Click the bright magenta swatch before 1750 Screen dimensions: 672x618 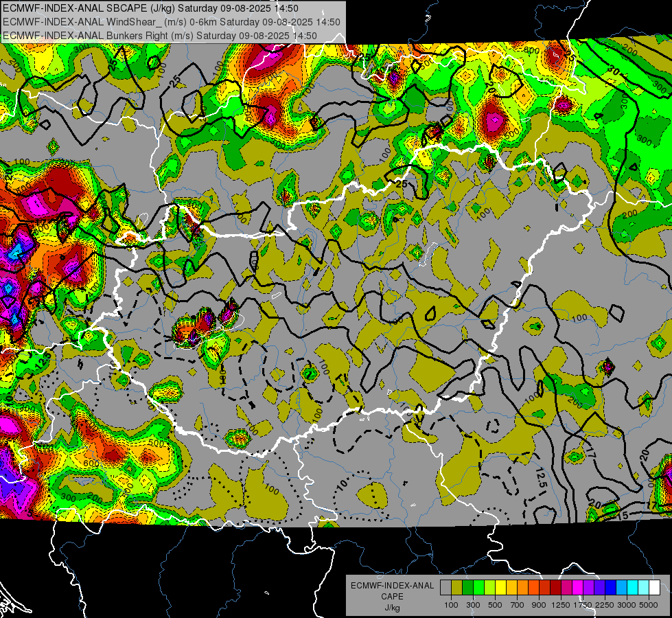tap(578, 588)
